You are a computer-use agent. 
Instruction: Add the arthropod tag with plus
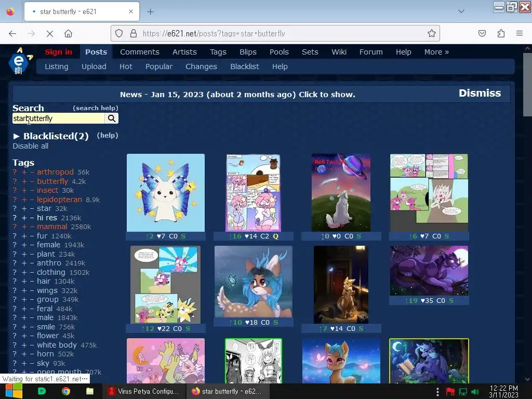24,172
